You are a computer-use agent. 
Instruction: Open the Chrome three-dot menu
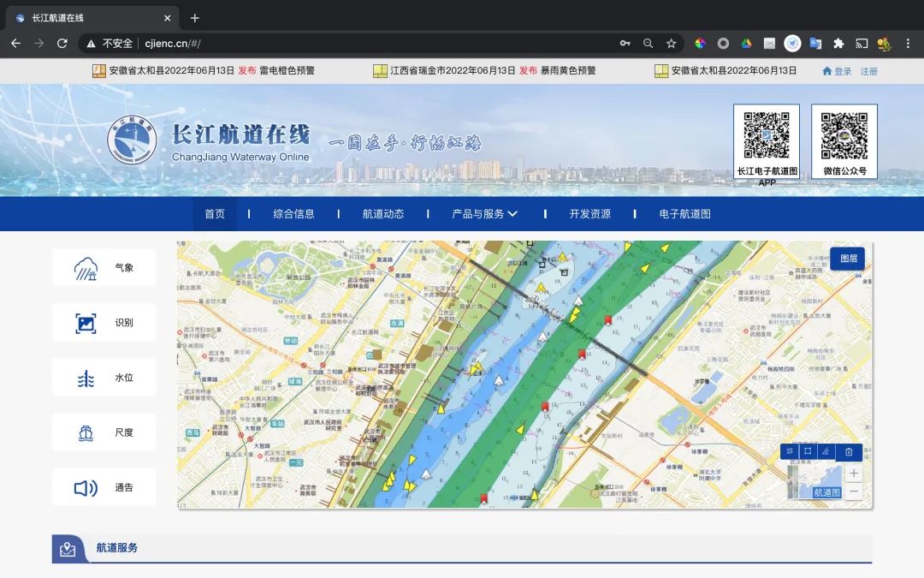[906, 44]
